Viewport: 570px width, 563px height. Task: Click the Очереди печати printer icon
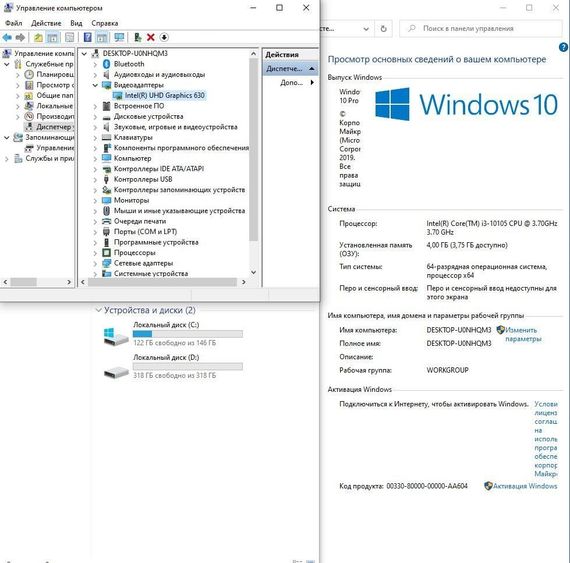[x=107, y=221]
